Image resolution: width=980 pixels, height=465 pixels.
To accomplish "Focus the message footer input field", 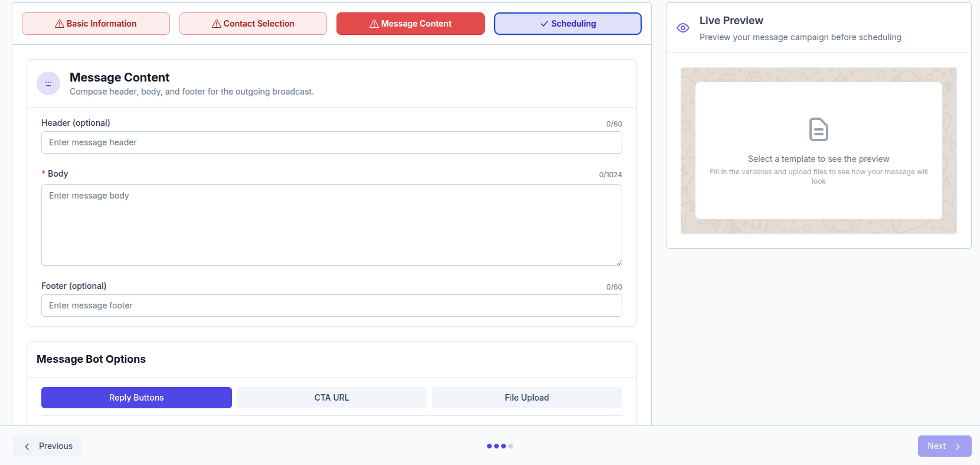I will point(332,305).
